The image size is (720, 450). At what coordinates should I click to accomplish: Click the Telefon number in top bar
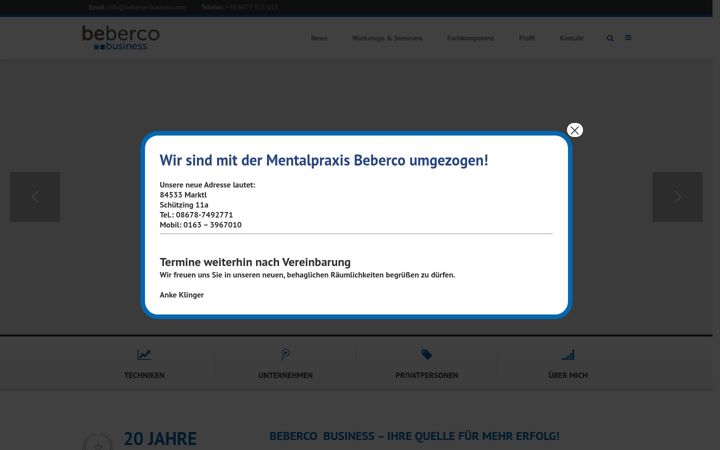coord(251,7)
